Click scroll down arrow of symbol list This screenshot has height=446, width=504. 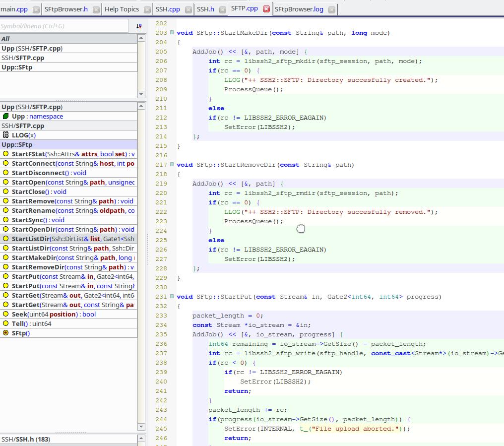click(x=141, y=427)
